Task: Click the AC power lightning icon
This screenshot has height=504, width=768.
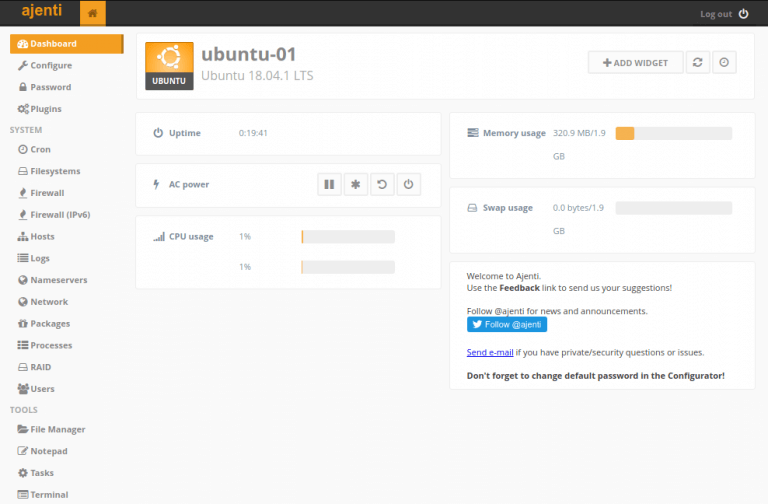Action: tap(156, 184)
